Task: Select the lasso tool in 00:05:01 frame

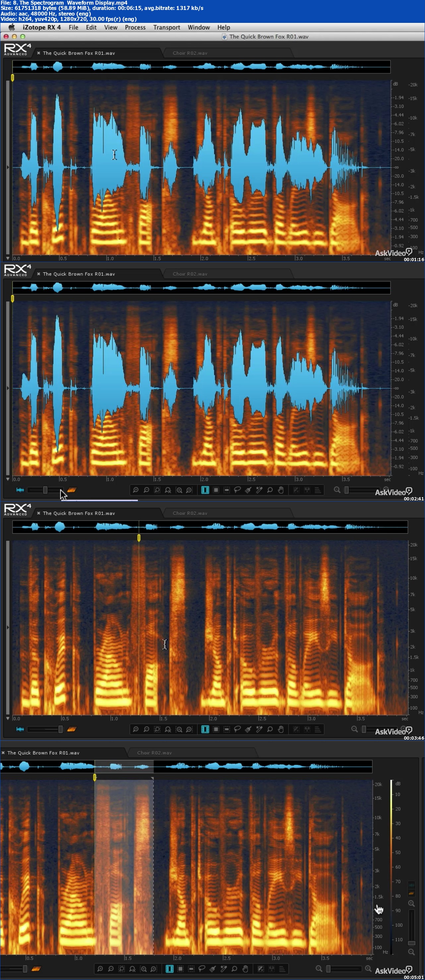Action: pyautogui.click(x=202, y=969)
